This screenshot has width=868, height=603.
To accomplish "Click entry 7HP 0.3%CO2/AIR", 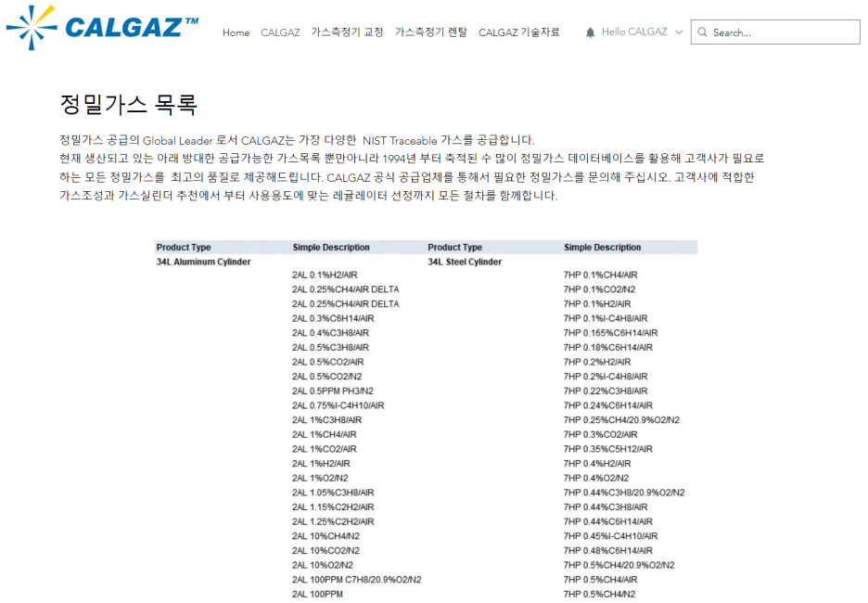I will pos(600,434).
